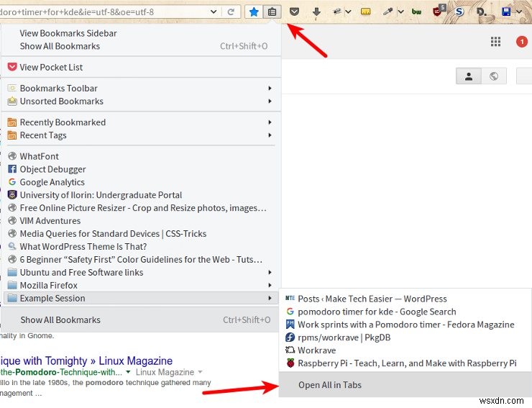This screenshot has height=408, width=532.
Task: Toggle the private results person button
Action: [469, 76]
